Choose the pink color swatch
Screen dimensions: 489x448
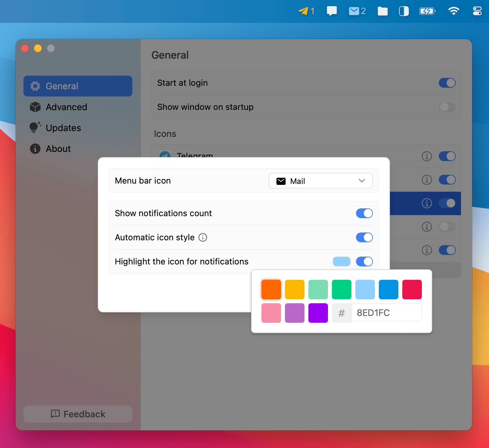(x=271, y=313)
